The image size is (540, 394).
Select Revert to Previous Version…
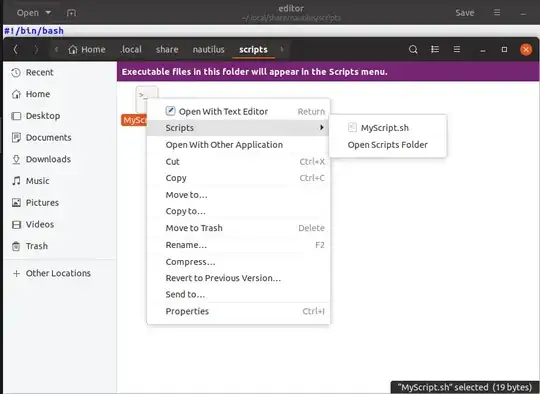(238, 278)
